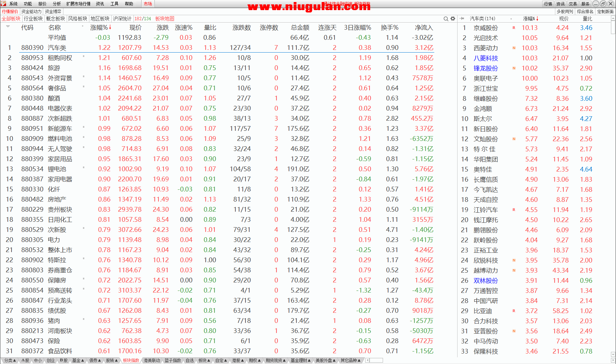
Task: Open the 功能 menu
Action: pos(28,4)
